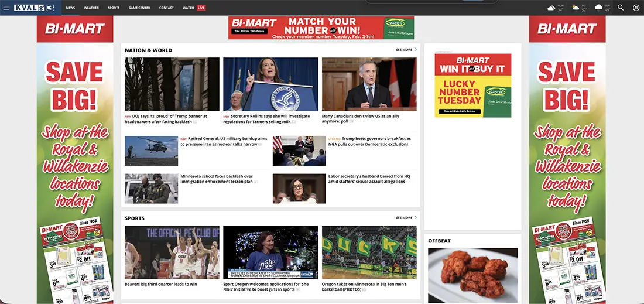Image resolution: width=644 pixels, height=304 pixels.
Task: Click the Trump banner building thumbnail
Action: [172, 84]
